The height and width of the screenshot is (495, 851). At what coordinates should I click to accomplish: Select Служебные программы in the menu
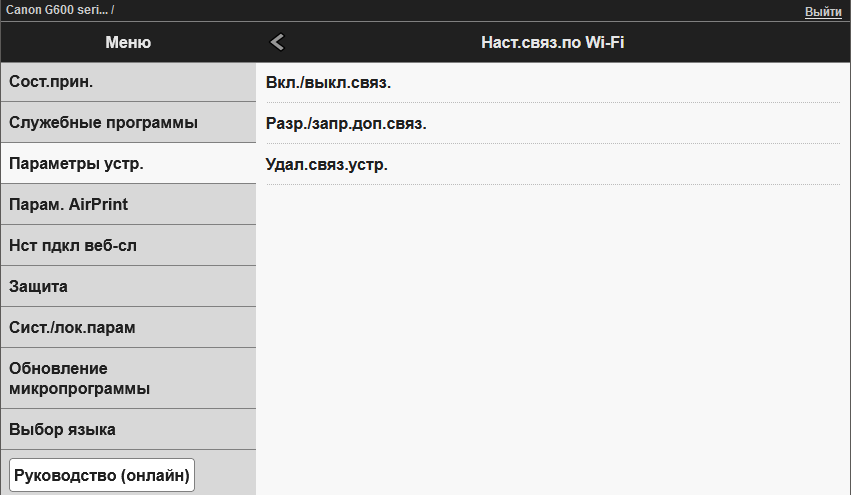coord(128,123)
